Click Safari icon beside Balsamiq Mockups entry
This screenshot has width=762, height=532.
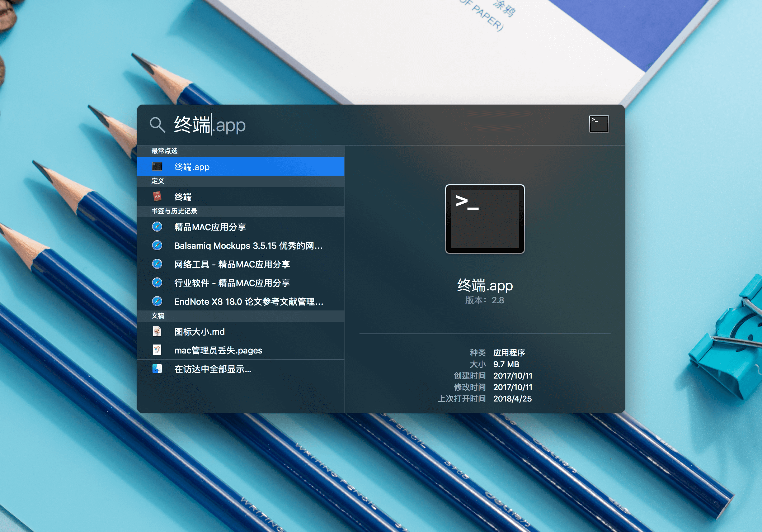(157, 245)
